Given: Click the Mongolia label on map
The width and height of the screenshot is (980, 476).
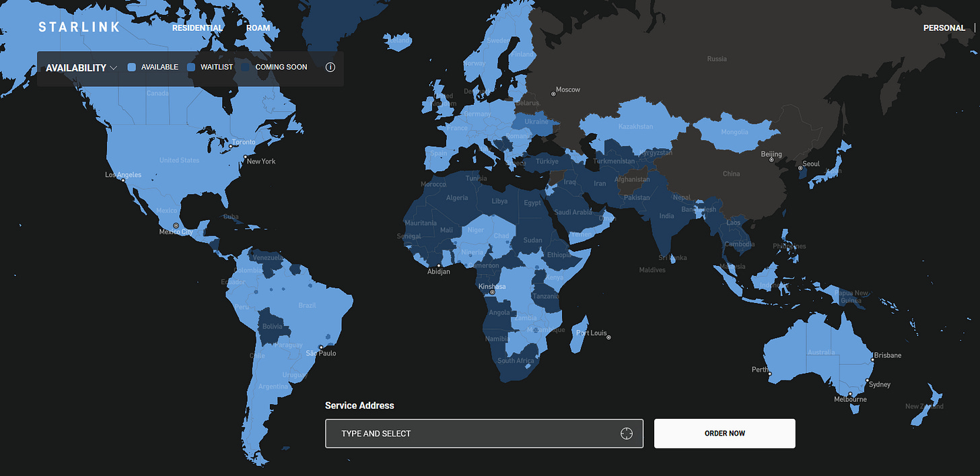Looking at the screenshot, I should [734, 132].
